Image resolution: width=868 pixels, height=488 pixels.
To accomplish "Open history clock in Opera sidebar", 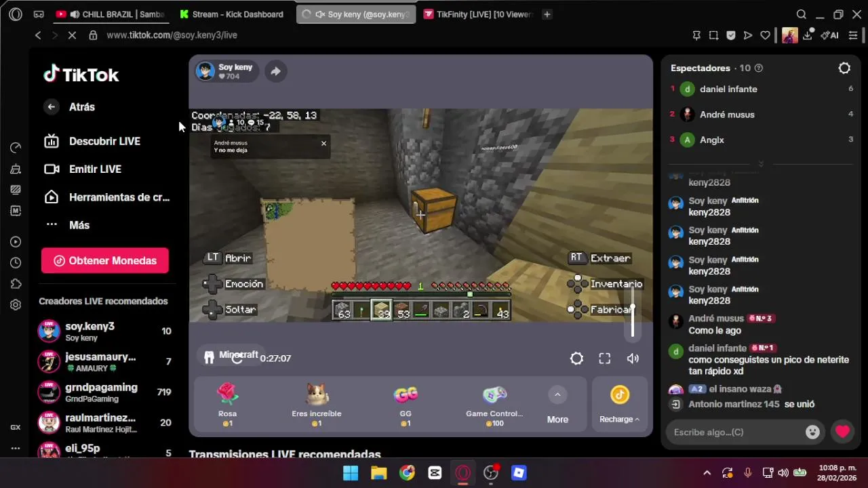I will coord(16,263).
